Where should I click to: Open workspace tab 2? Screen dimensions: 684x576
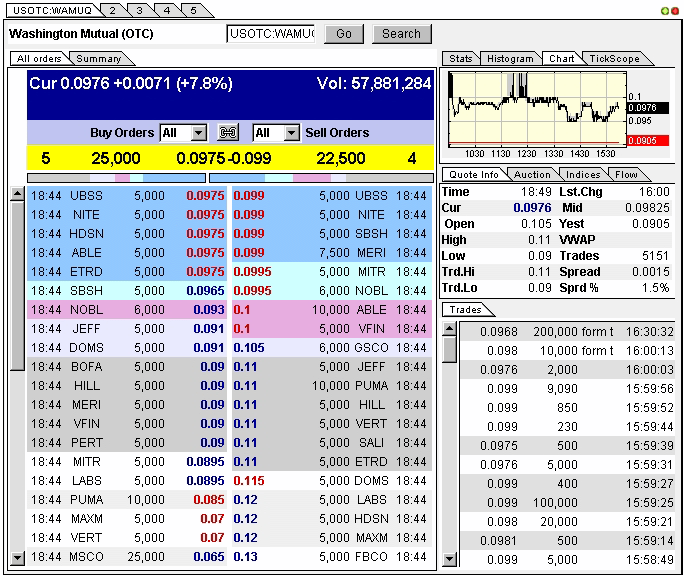point(112,10)
